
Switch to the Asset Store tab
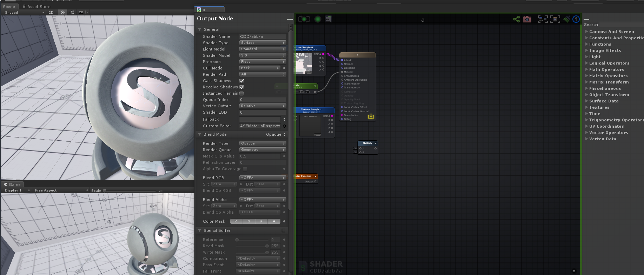[36, 6]
